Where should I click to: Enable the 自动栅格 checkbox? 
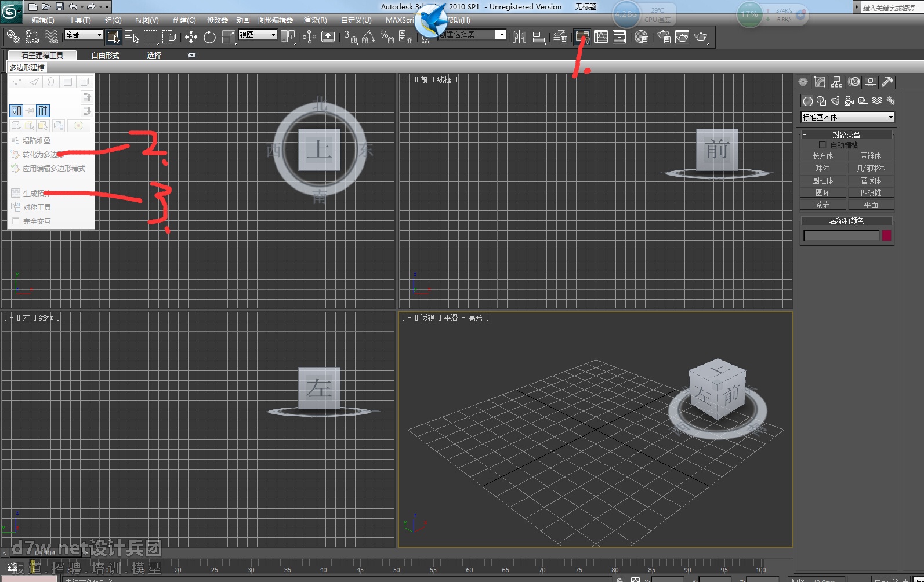[x=822, y=144]
